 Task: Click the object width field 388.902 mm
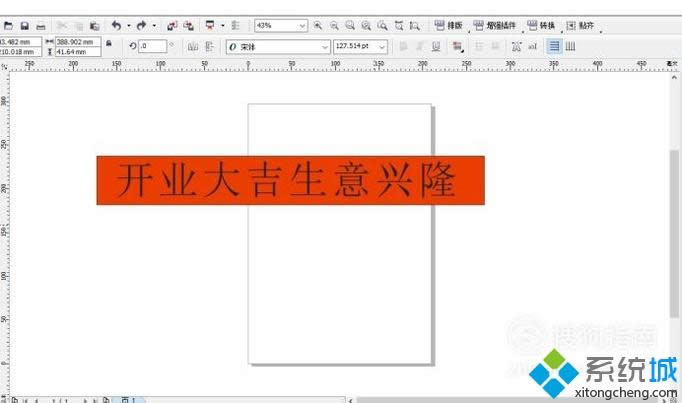78,42
